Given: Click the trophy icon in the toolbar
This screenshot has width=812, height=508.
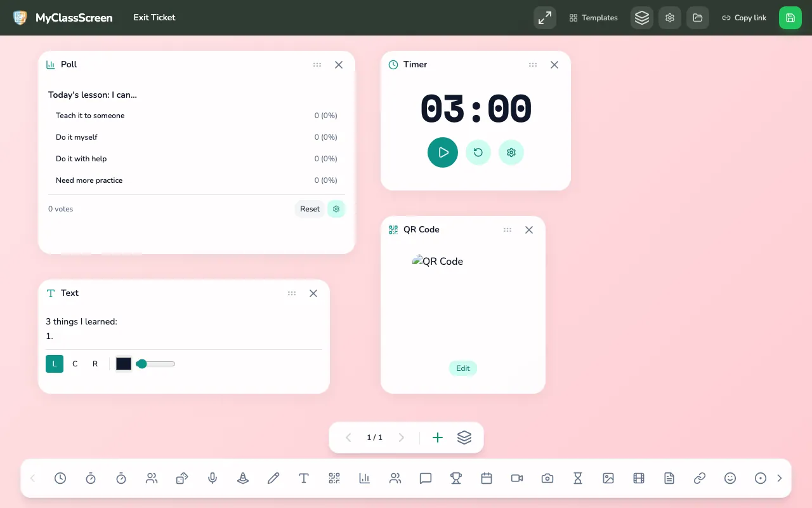Looking at the screenshot, I should coord(456,478).
